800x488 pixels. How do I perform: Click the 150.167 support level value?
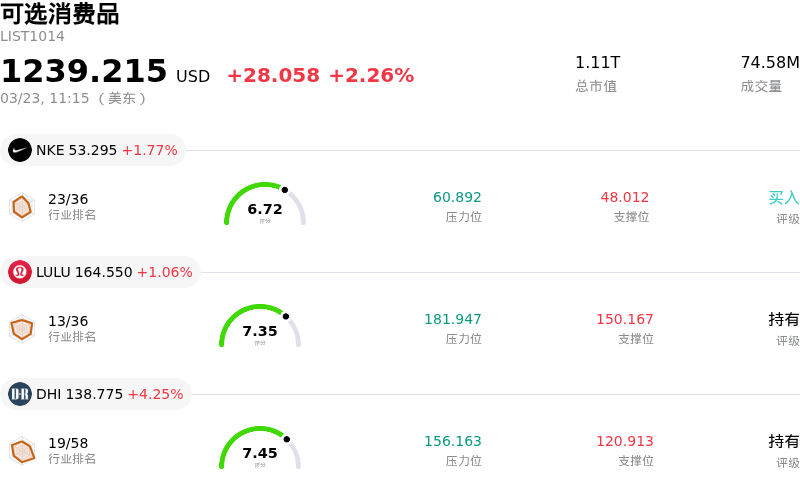pyautogui.click(x=625, y=320)
